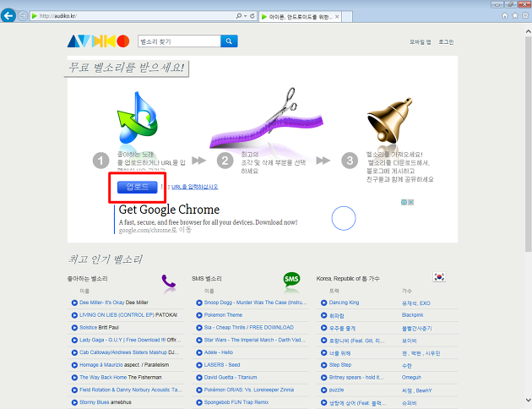Click artist Blackpink link
Image resolution: width=532 pixels, height=409 pixels.
point(412,315)
